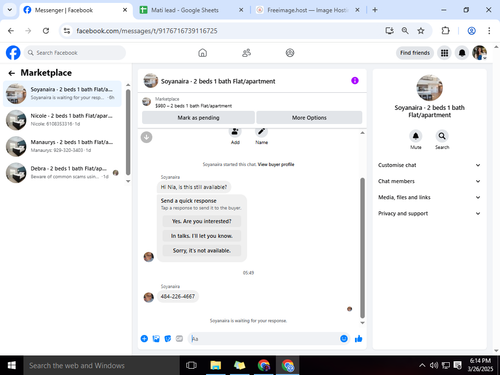Expand Chat members section
This screenshot has width=500, height=375.
click(429, 181)
